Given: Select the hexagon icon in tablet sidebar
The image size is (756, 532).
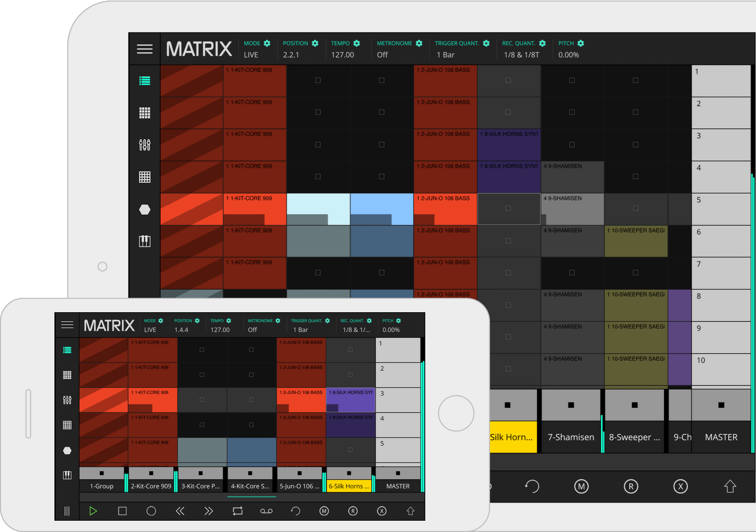Looking at the screenshot, I should (x=145, y=210).
